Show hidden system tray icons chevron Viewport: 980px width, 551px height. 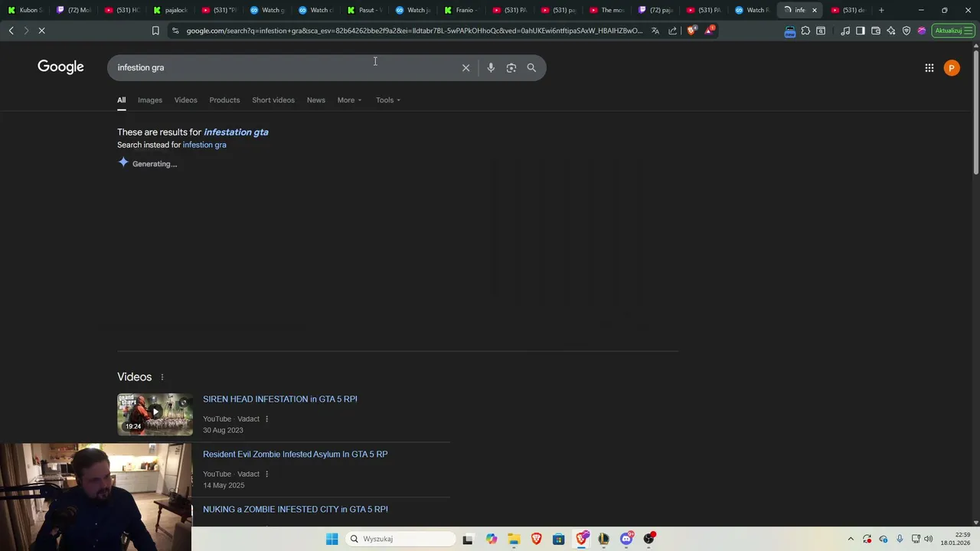[x=850, y=539]
